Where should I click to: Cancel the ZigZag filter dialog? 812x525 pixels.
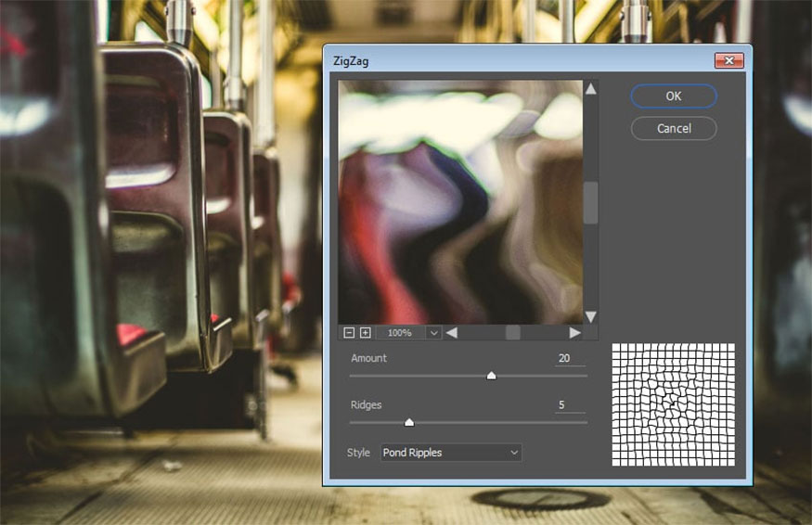click(x=673, y=128)
